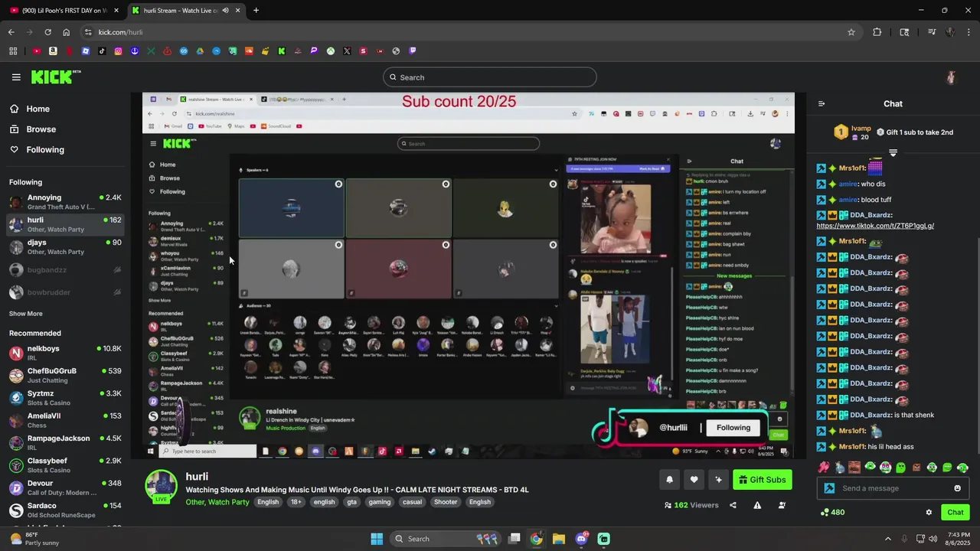980x551 pixels.
Task: Open Devour recommended channel
Action: point(65,487)
